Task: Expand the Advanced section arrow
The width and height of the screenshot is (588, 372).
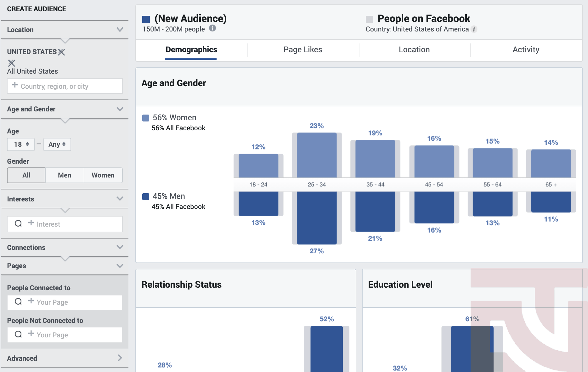Action: 120,358
